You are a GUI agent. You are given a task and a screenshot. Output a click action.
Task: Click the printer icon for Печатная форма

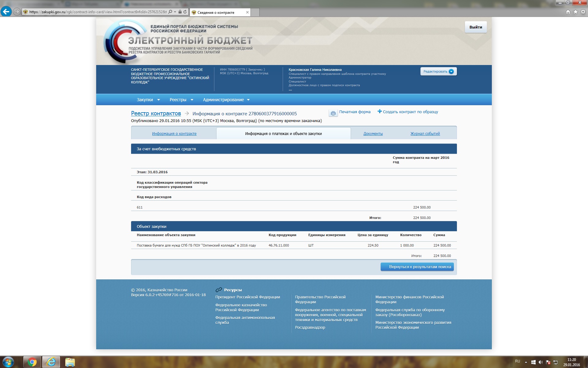[x=333, y=113]
